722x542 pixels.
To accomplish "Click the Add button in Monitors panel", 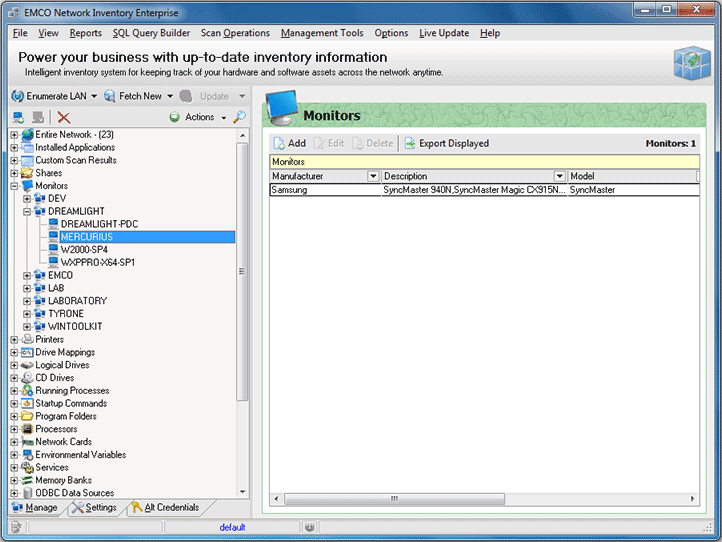I will click(x=289, y=143).
